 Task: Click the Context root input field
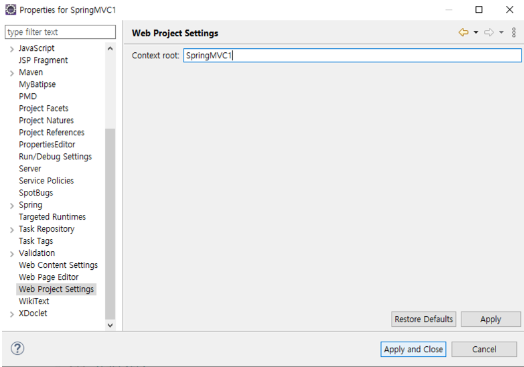coord(352,55)
